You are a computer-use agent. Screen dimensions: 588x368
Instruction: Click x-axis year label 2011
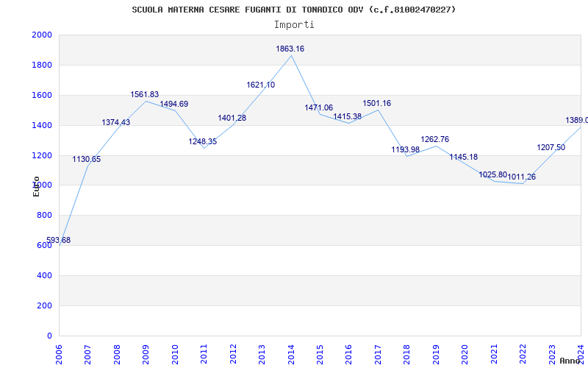[x=204, y=355]
